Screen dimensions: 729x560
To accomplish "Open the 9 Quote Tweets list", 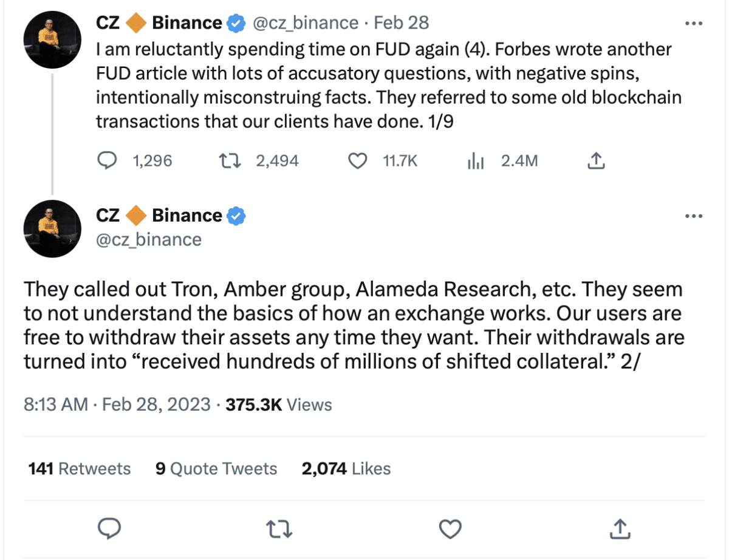I will [216, 468].
